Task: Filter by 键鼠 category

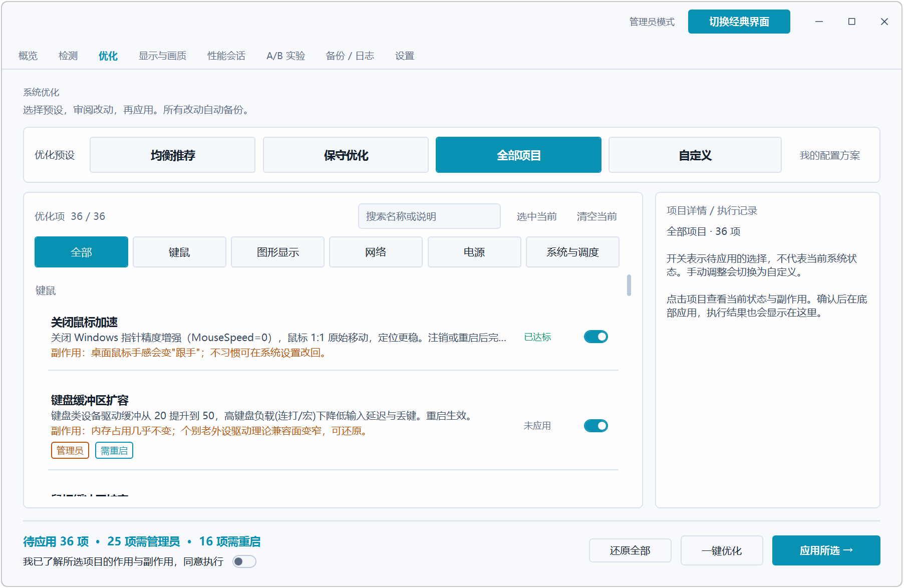Action: point(179,252)
